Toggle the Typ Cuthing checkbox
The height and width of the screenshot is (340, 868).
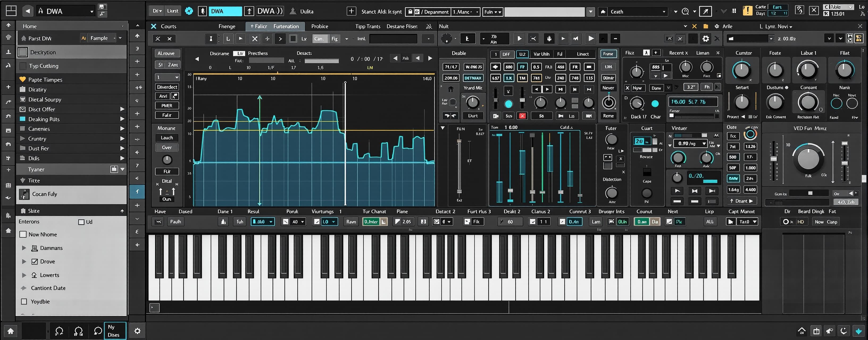tap(23, 66)
